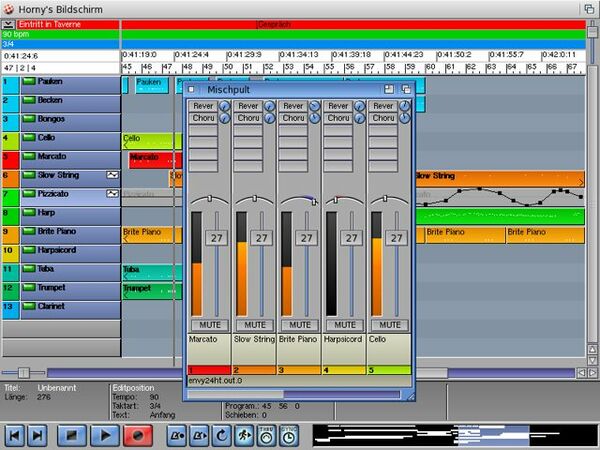Collapse the marker rows with top-left arrow

(9, 24)
